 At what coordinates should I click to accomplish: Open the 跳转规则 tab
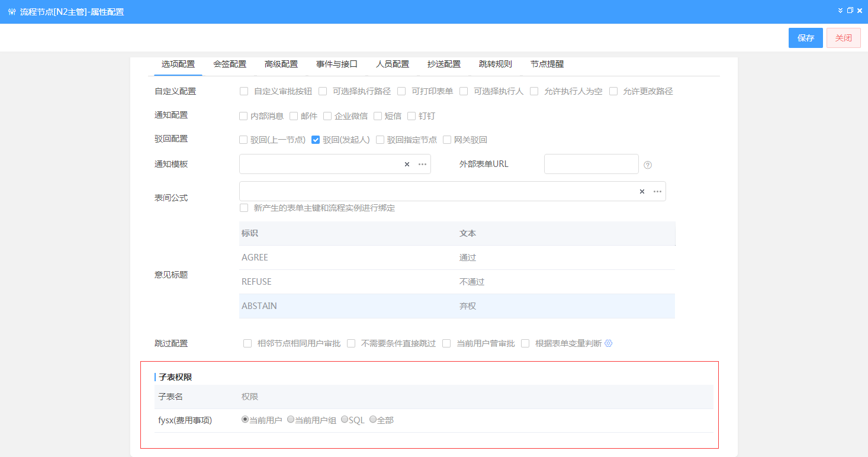496,64
